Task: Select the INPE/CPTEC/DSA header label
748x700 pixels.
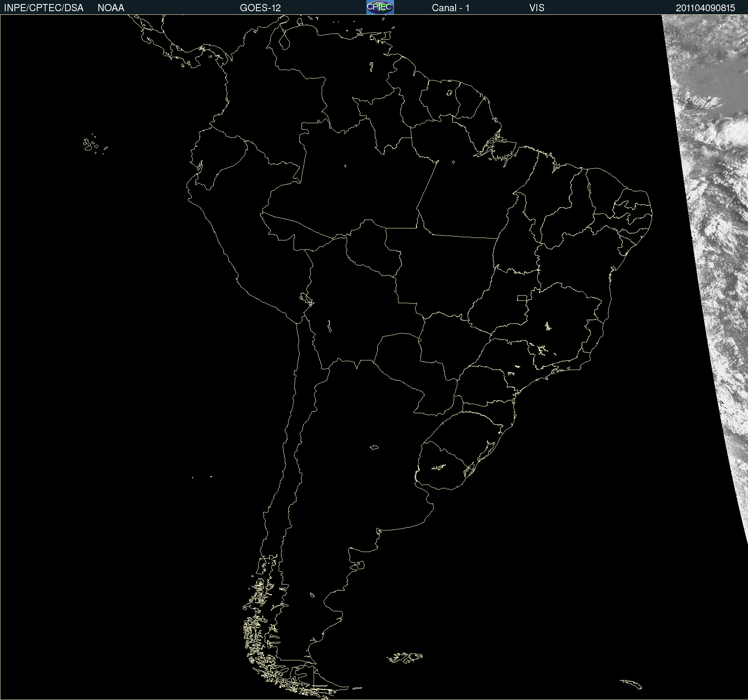Action: tap(44, 8)
